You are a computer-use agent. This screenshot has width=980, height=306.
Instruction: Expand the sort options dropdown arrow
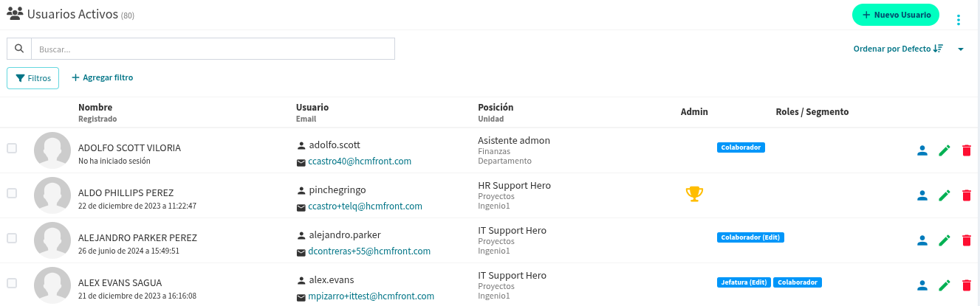coord(961,49)
